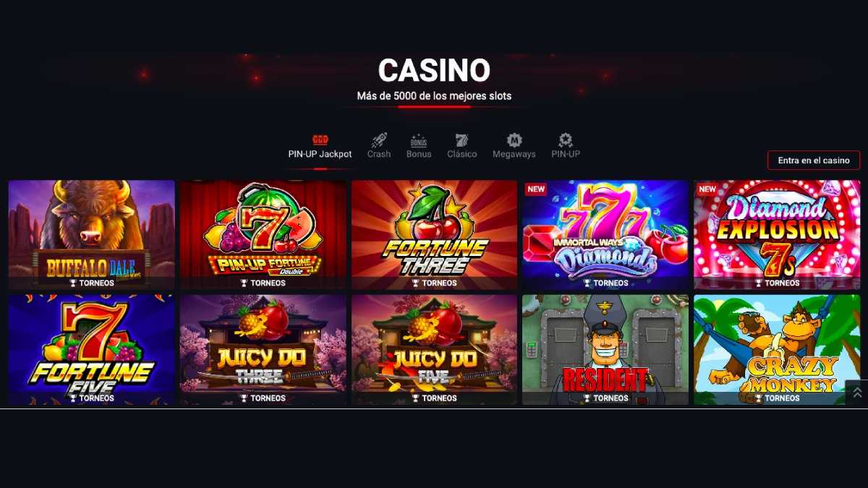Choose the Bonus category icon
The height and width of the screenshot is (488, 868).
tap(419, 140)
